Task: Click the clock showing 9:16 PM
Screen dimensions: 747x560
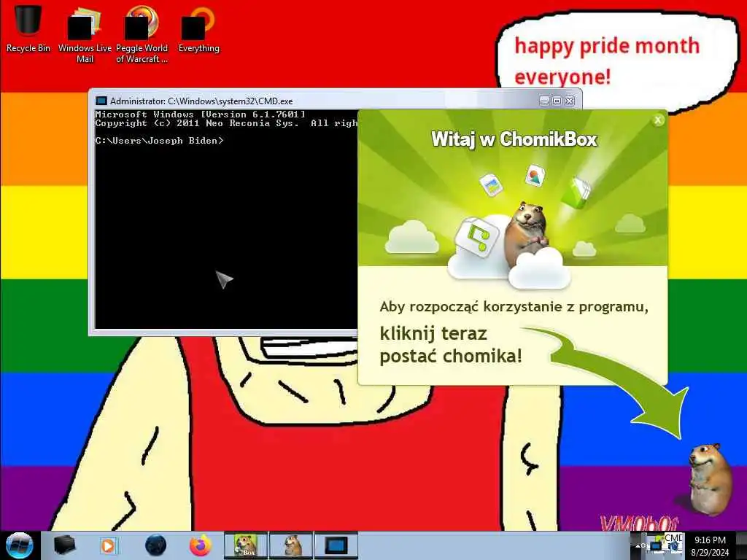Action: point(710,546)
